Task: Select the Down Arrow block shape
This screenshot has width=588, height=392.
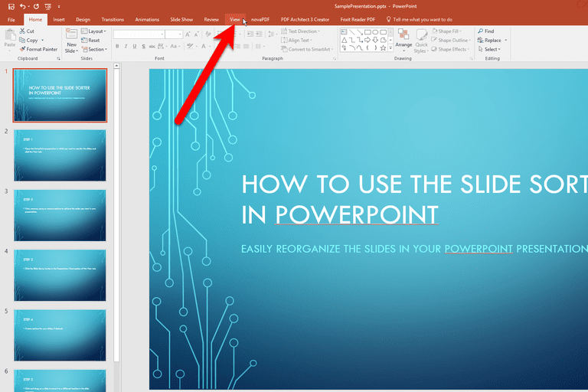Action: 375,40
